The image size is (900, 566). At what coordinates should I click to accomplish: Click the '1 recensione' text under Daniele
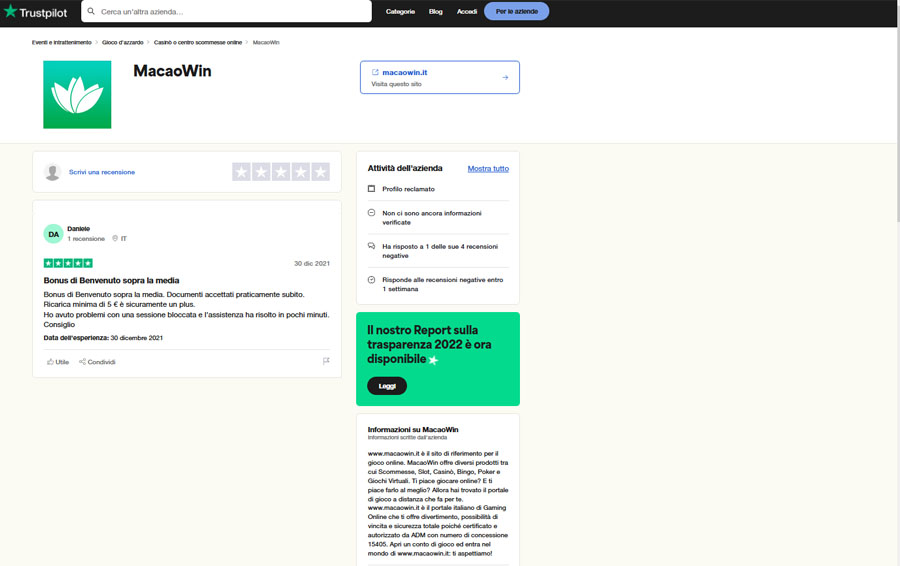86,239
